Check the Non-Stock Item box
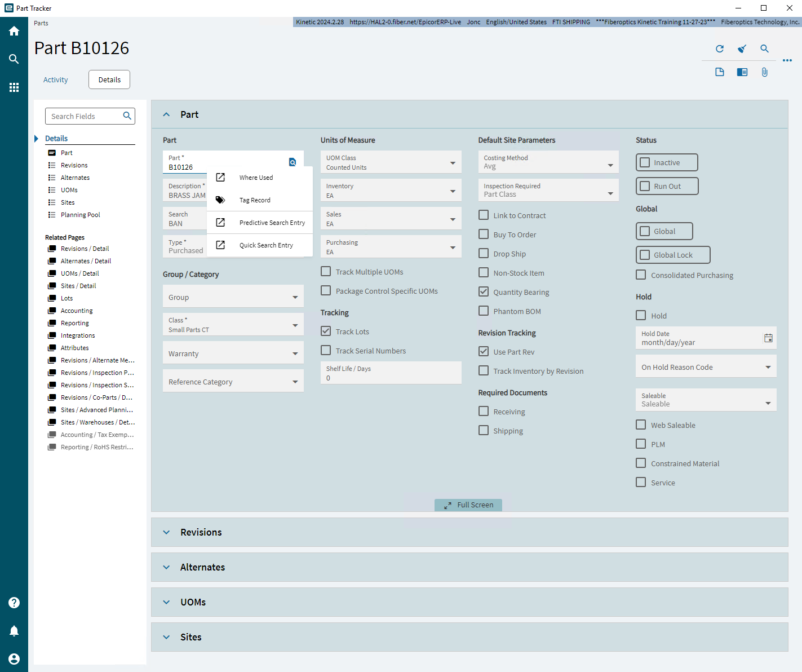The width and height of the screenshot is (802, 672). tap(484, 272)
